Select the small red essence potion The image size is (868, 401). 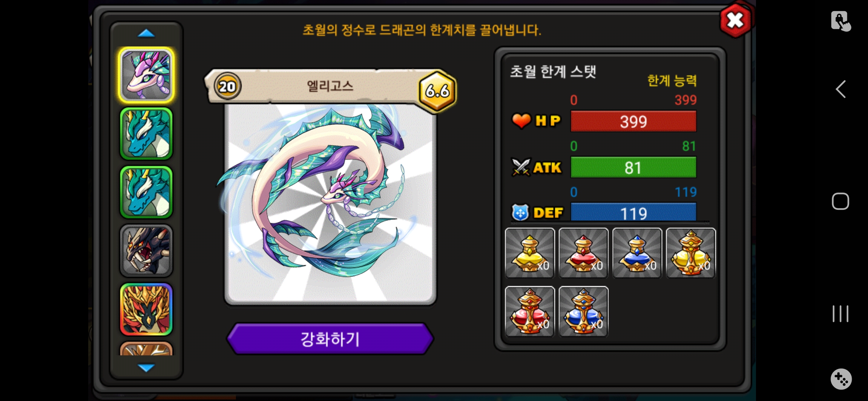[x=583, y=253]
